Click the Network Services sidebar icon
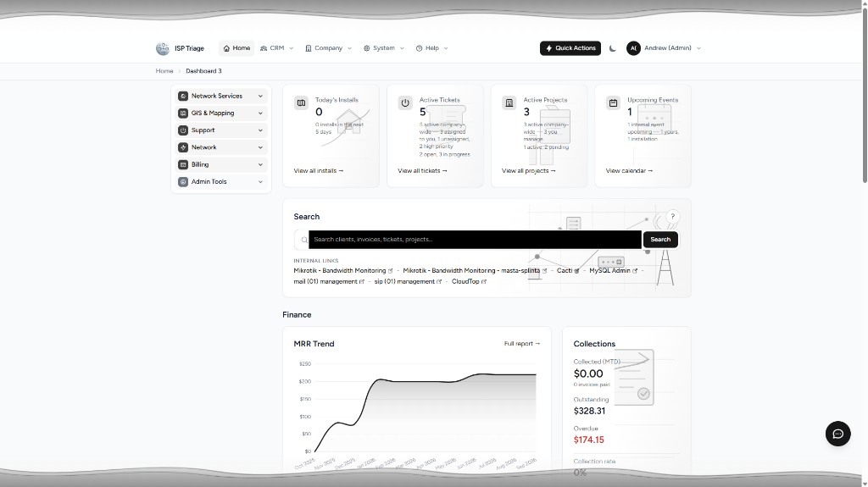Screen dimensions: 868x487 click(183, 96)
